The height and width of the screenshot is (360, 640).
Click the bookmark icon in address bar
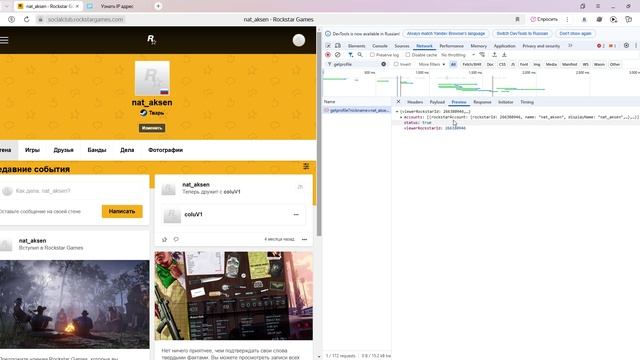coord(517,19)
